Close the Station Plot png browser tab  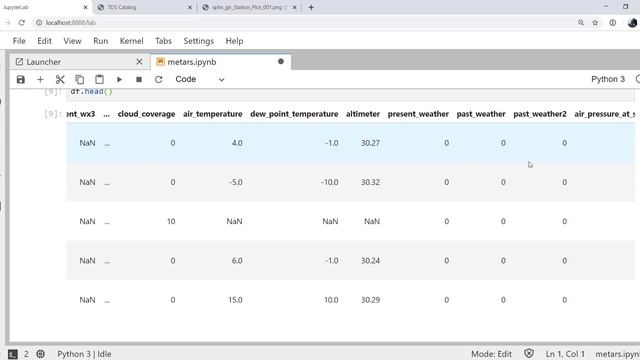pos(295,7)
